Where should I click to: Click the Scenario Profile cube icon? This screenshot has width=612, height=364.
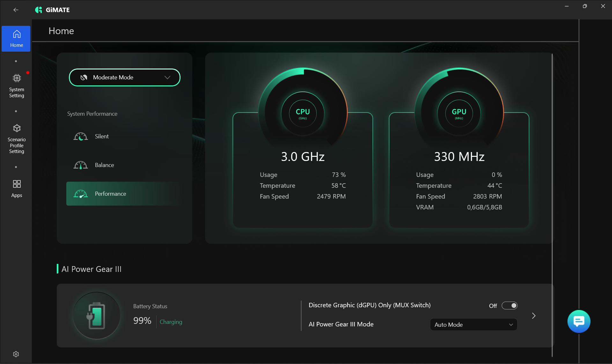tap(17, 128)
